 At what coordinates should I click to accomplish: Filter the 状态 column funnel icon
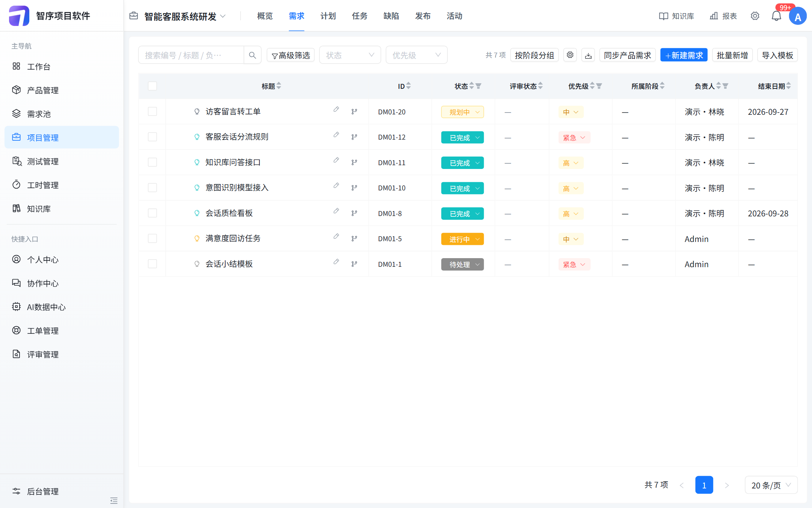click(x=478, y=86)
